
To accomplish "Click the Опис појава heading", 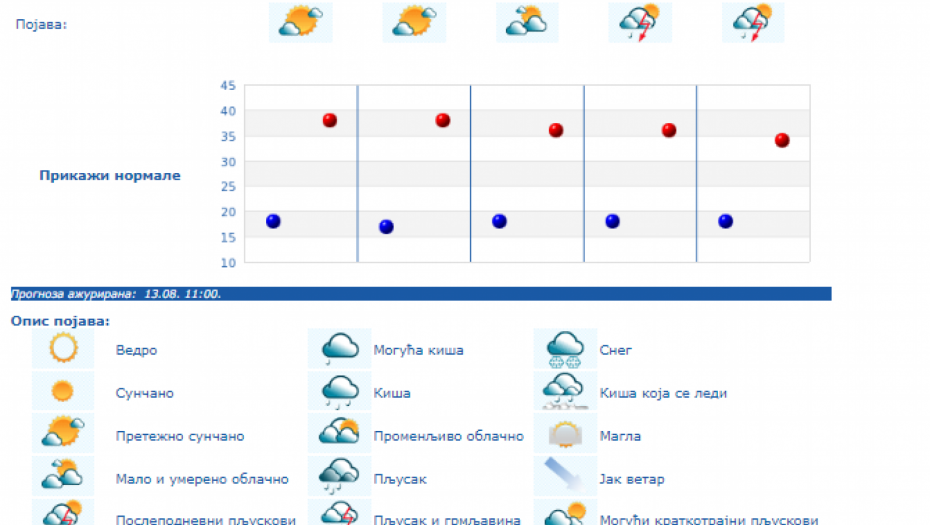I will pos(60,321).
